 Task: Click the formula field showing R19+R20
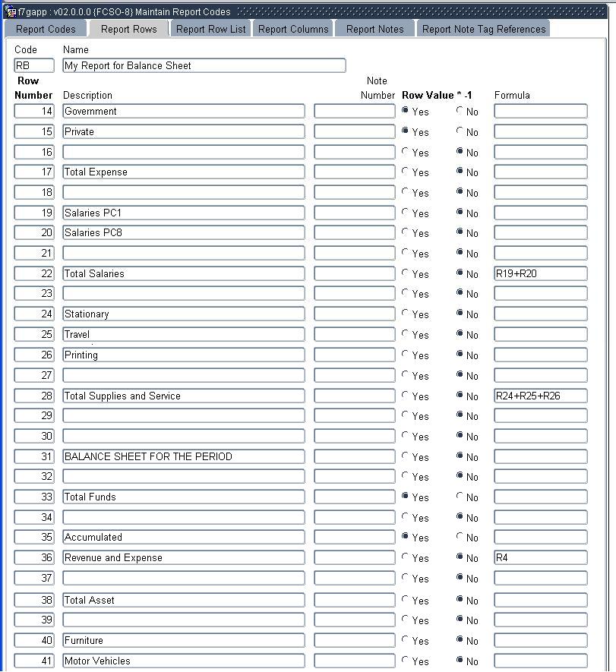540,273
